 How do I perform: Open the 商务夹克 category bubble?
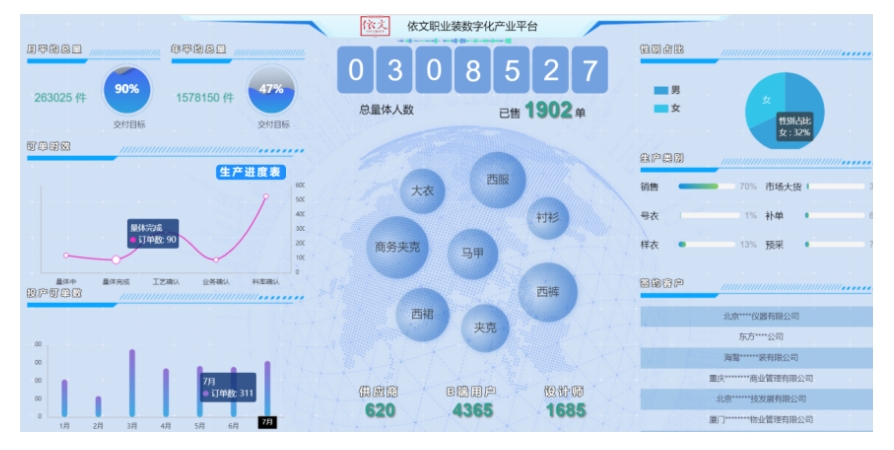(x=397, y=247)
